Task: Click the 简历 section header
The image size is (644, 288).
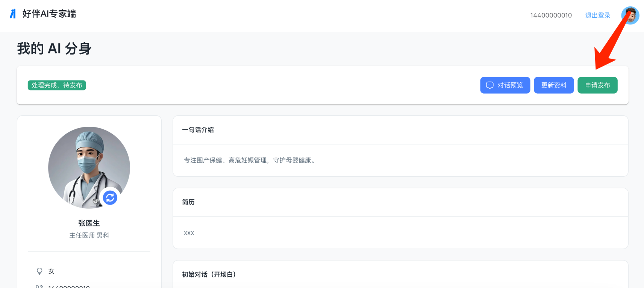Action: pyautogui.click(x=188, y=202)
